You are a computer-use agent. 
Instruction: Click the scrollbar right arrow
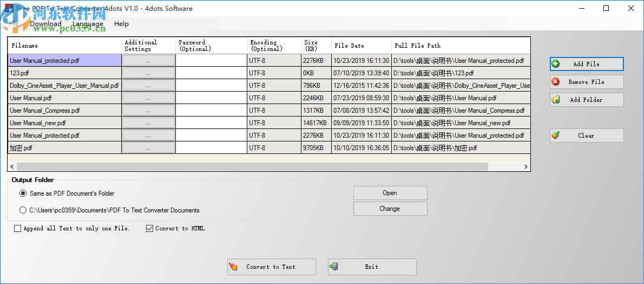[525, 166]
